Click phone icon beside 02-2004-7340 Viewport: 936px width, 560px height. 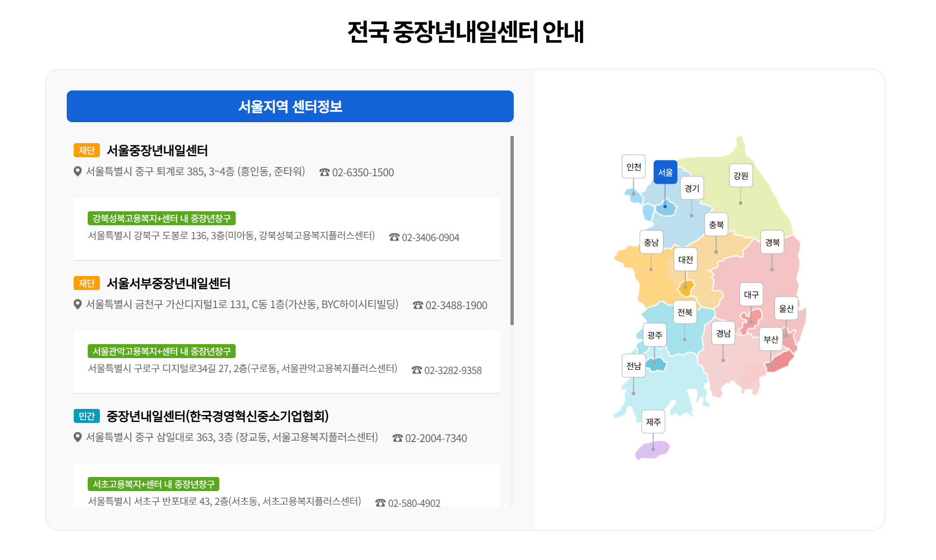click(x=397, y=438)
